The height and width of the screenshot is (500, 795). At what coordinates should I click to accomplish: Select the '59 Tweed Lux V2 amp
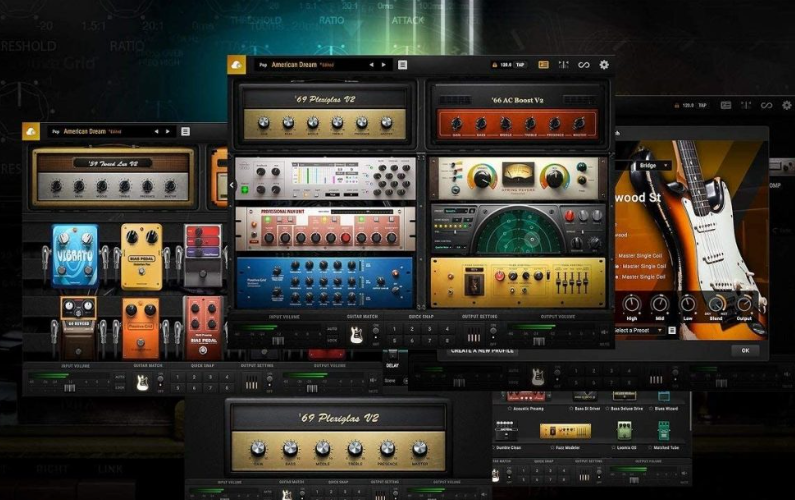point(113,176)
